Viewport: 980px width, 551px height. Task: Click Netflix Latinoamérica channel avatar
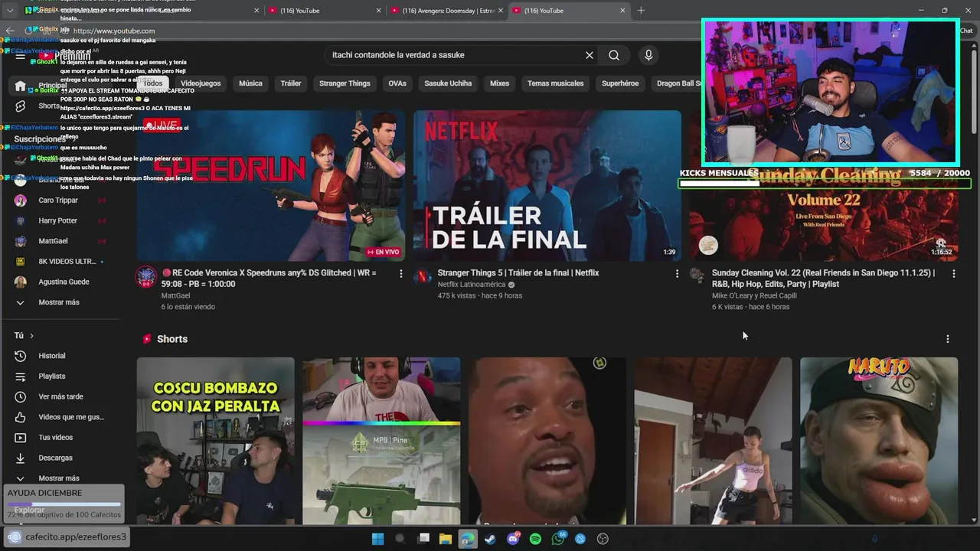[423, 276]
